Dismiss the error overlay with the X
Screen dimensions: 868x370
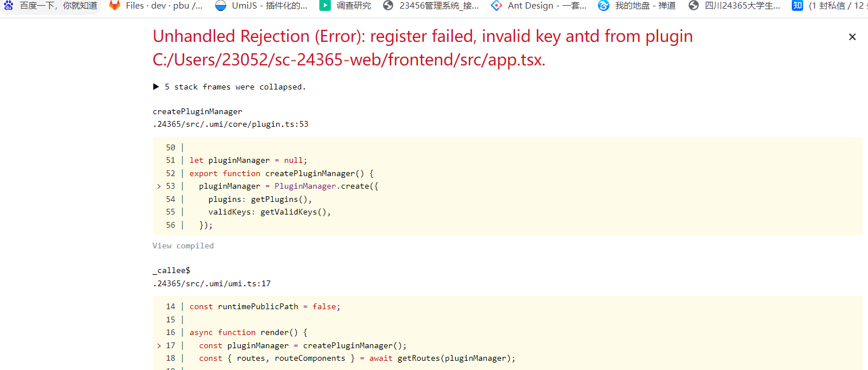pos(853,36)
